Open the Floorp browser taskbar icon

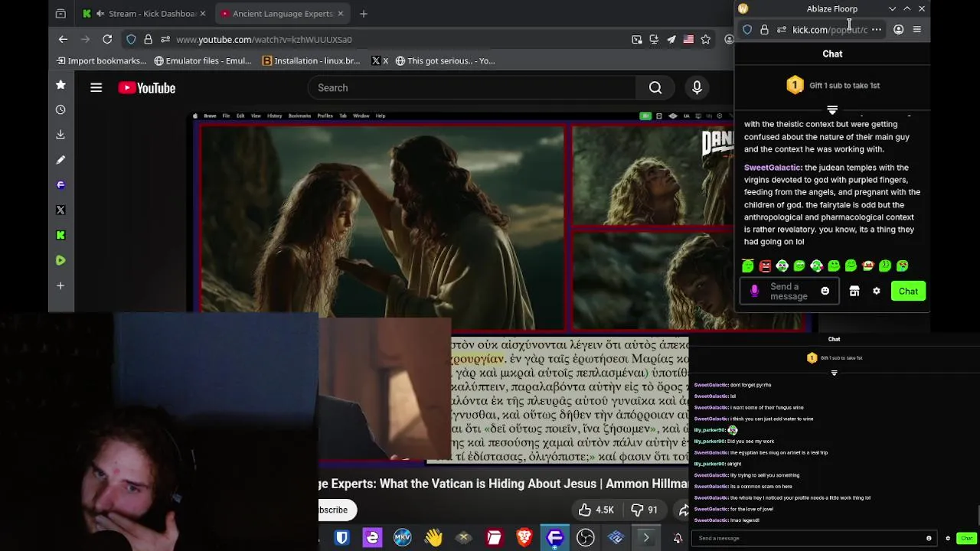pyautogui.click(x=555, y=538)
